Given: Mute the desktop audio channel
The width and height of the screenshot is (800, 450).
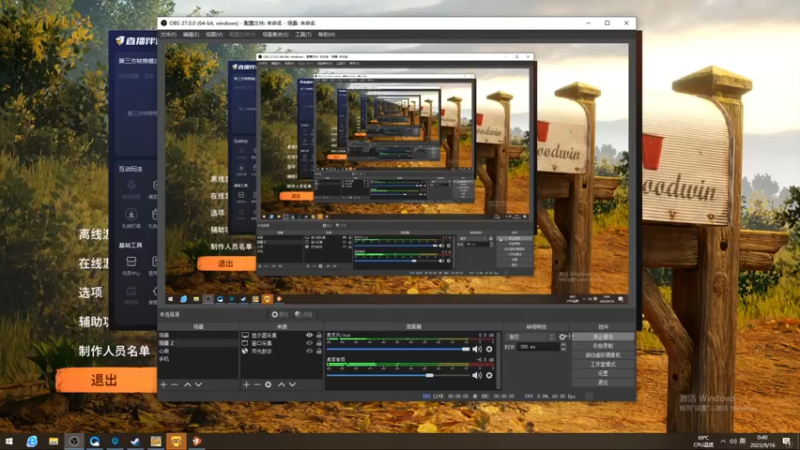Looking at the screenshot, I should point(477,376).
